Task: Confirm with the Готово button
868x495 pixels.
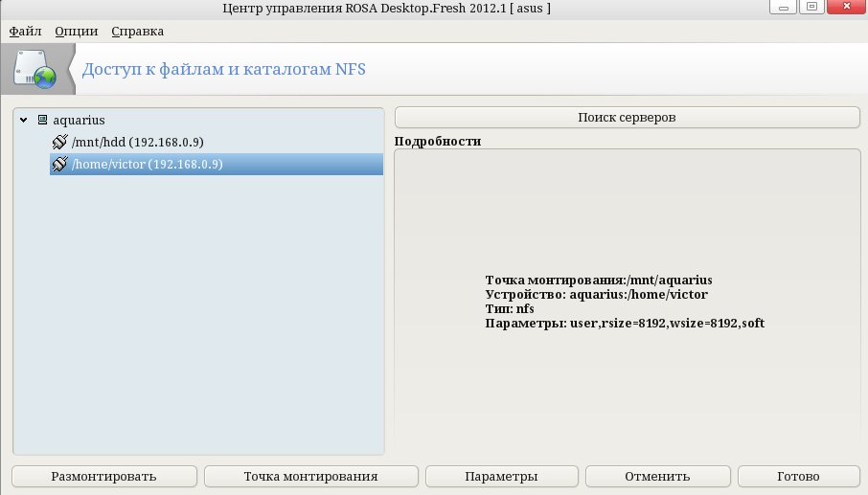Action: point(798,476)
